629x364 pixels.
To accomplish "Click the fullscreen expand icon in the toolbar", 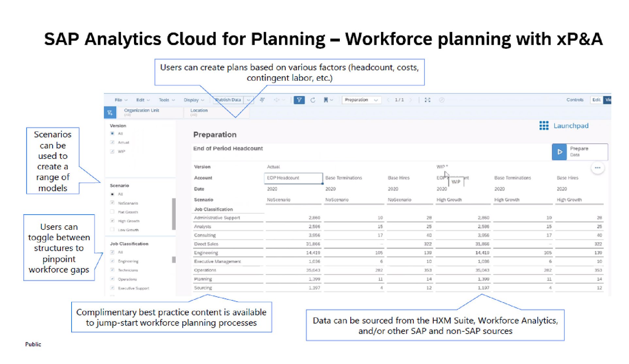I will (x=427, y=100).
